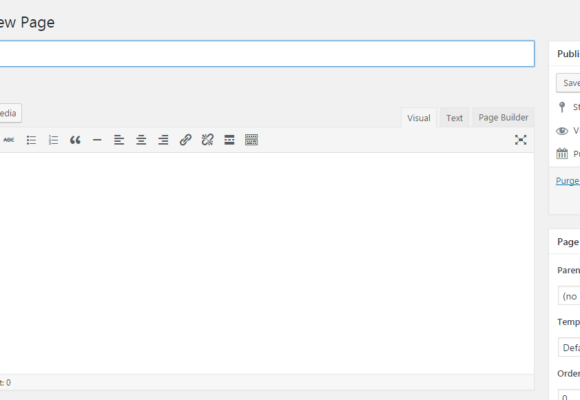
Task: Insert a horizontal line
Action: click(x=97, y=140)
